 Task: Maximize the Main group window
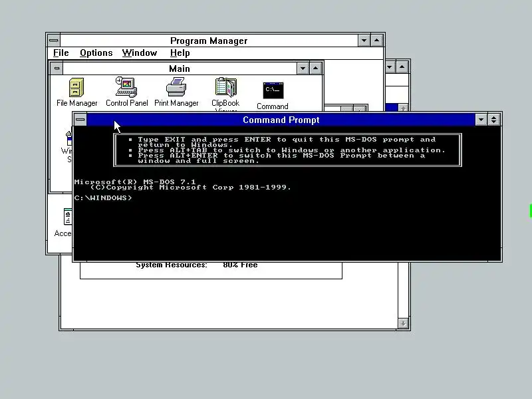(x=315, y=68)
